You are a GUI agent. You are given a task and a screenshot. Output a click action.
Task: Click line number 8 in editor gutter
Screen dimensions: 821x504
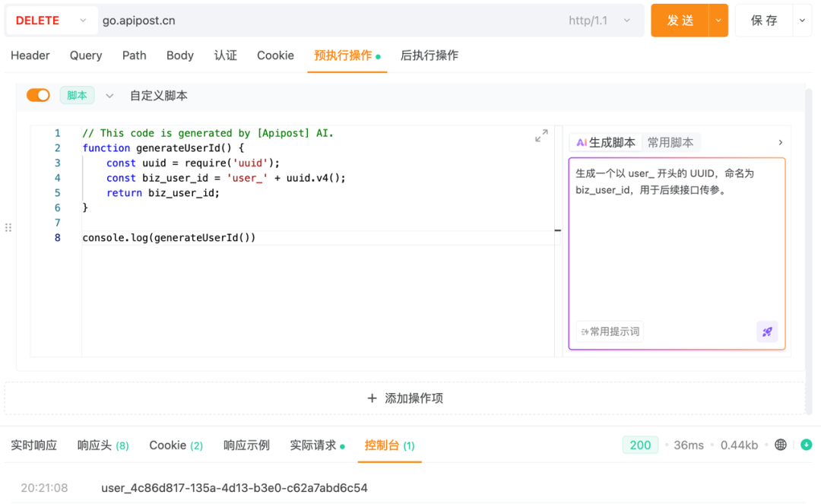pyautogui.click(x=58, y=238)
